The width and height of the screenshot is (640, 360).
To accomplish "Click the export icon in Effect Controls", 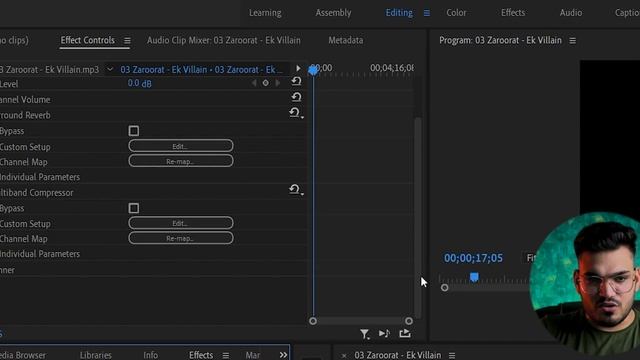I will click(405, 333).
